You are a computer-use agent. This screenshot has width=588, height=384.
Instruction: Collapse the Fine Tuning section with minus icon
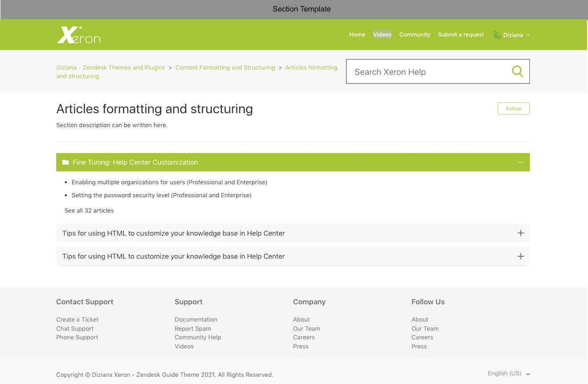(x=521, y=163)
